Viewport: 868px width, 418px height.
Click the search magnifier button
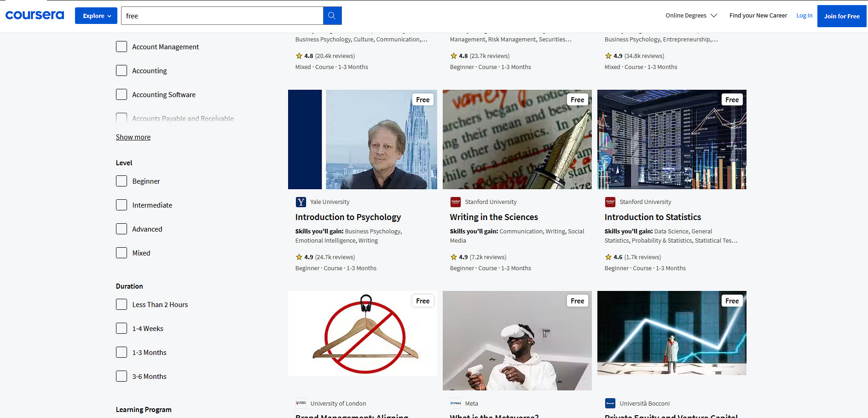pyautogui.click(x=332, y=16)
